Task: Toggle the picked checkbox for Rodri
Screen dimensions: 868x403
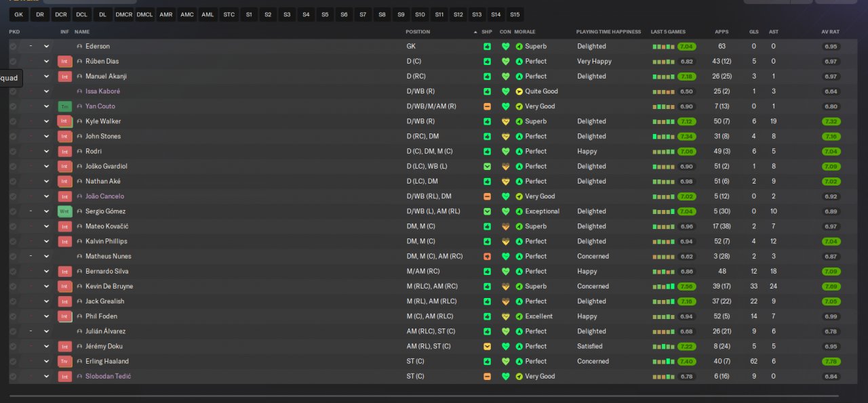Action: (13, 151)
